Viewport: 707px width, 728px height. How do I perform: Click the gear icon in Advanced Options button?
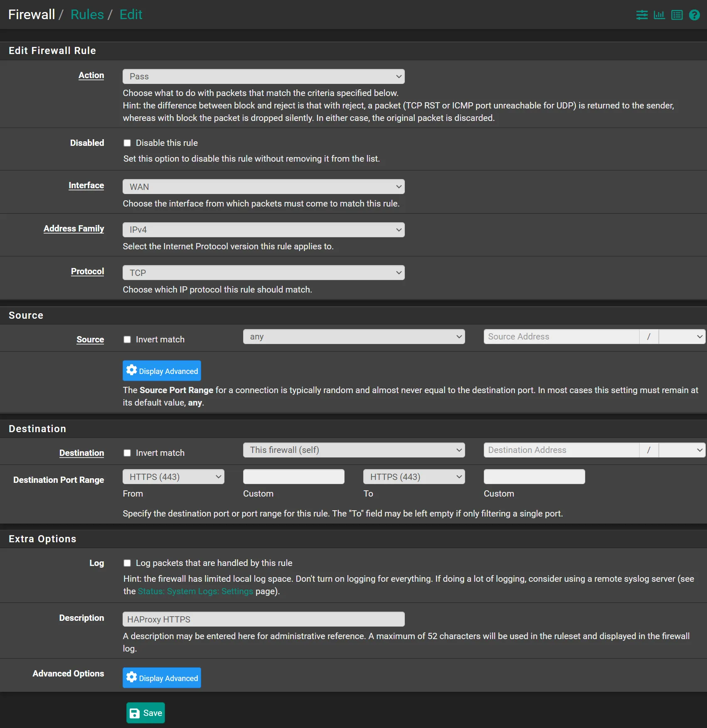[x=132, y=677]
